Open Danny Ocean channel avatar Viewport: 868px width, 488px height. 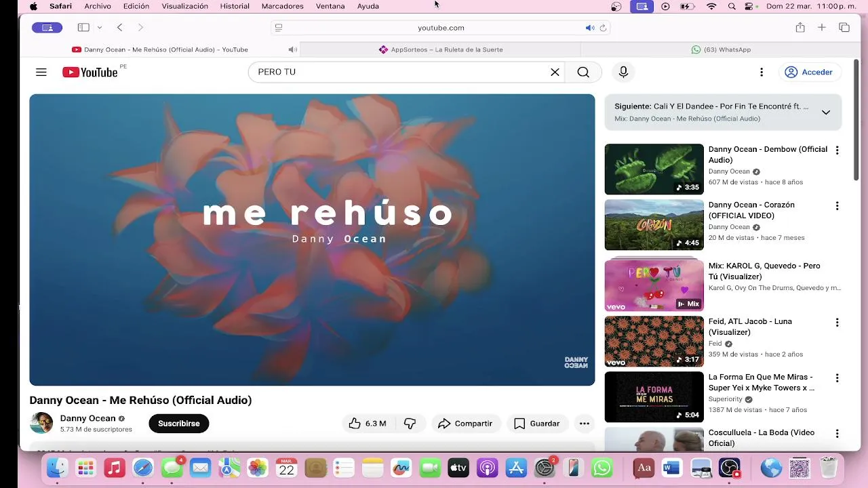(41, 423)
